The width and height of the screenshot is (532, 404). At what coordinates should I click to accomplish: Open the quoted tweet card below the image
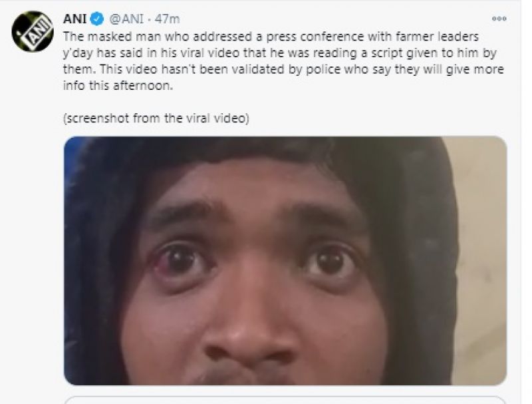285,400
